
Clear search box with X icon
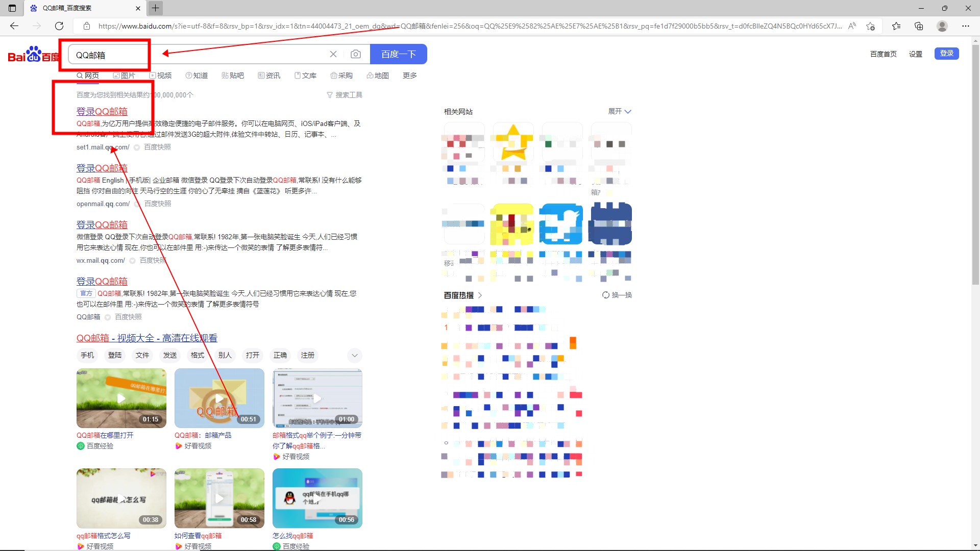point(333,54)
